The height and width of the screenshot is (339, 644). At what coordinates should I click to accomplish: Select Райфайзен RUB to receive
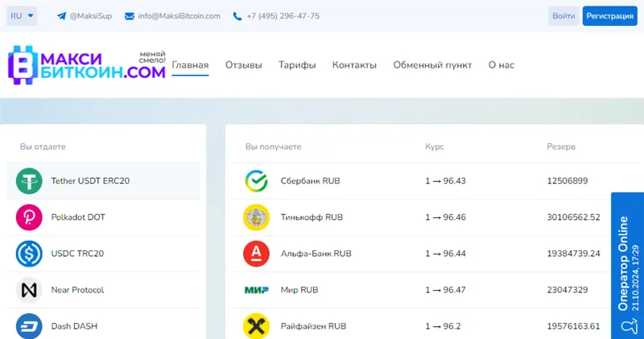tap(313, 326)
